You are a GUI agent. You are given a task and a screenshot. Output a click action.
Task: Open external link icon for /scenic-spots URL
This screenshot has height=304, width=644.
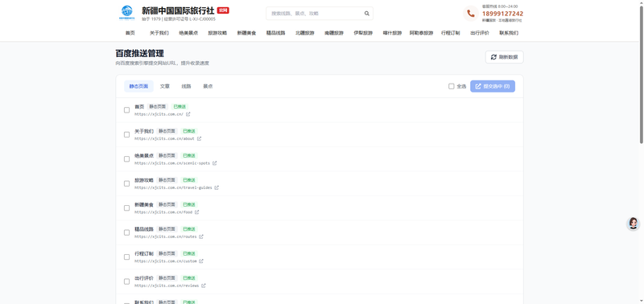point(214,163)
